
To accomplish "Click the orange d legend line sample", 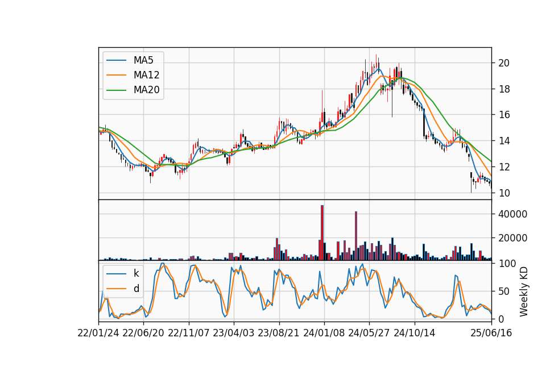I will [116, 289].
